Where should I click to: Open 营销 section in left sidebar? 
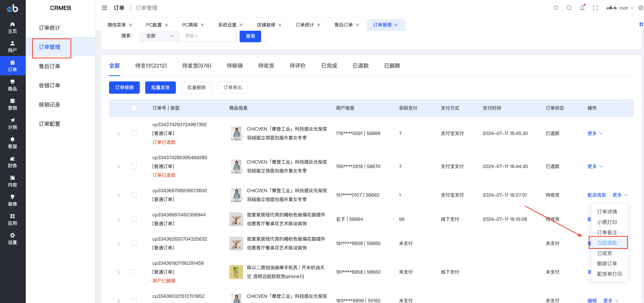[12, 104]
